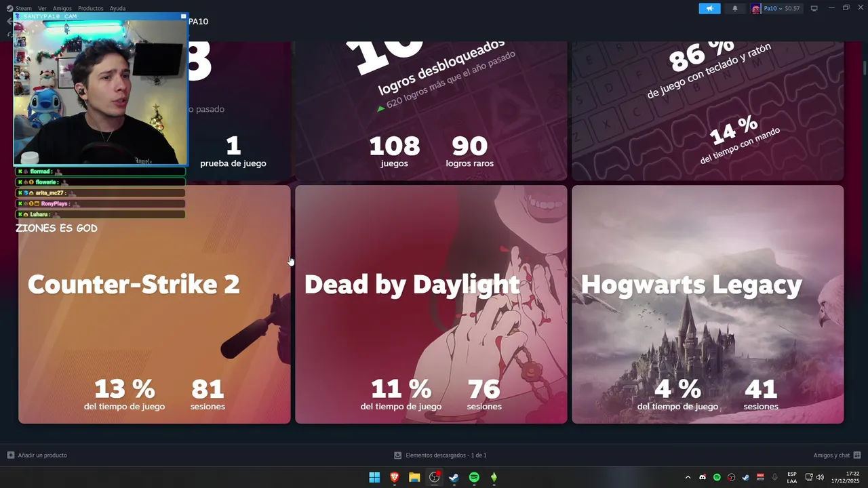
Task: Click the flormad chat entry
Action: pyautogui.click(x=100, y=171)
